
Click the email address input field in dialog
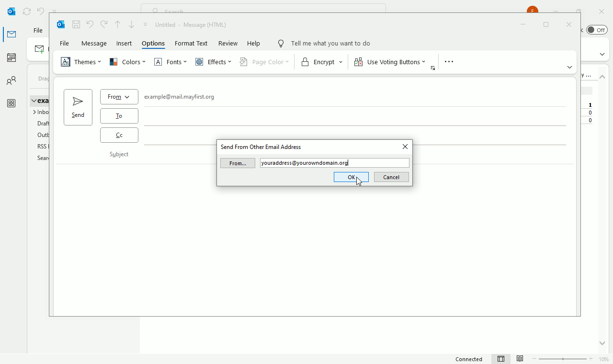(334, 163)
